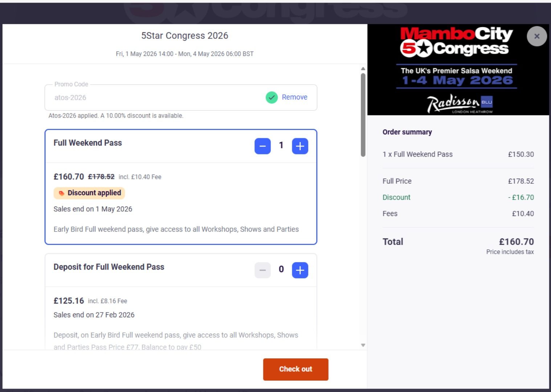Click the plus icon to add a Full Weekend Pass
551x392 pixels.
tap(300, 146)
